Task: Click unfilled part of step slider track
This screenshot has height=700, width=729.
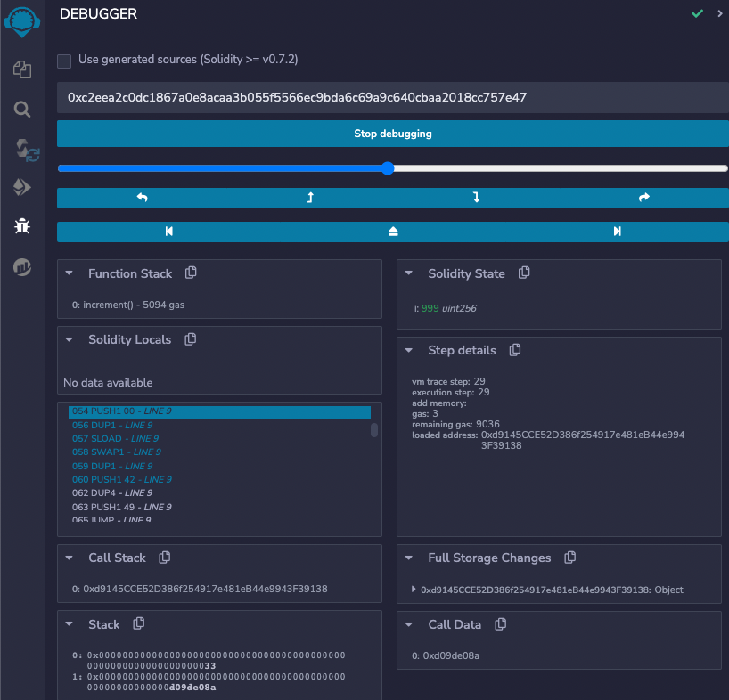Action: [561, 168]
